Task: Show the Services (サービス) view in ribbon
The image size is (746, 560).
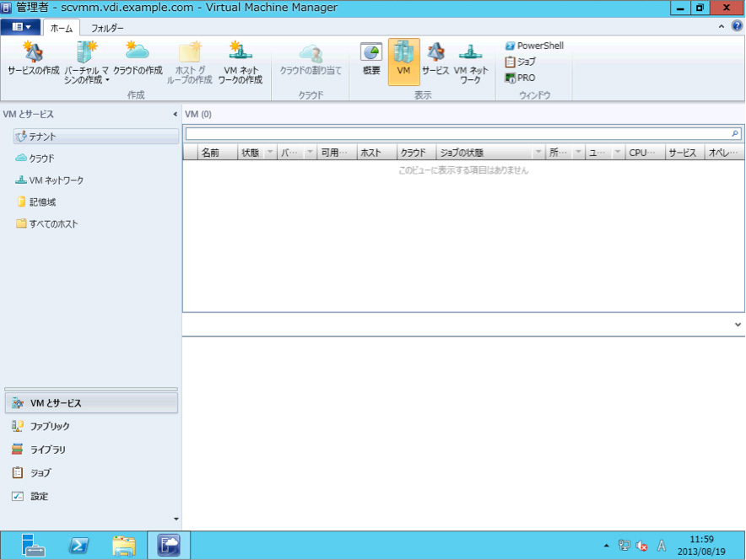Action: click(435, 59)
